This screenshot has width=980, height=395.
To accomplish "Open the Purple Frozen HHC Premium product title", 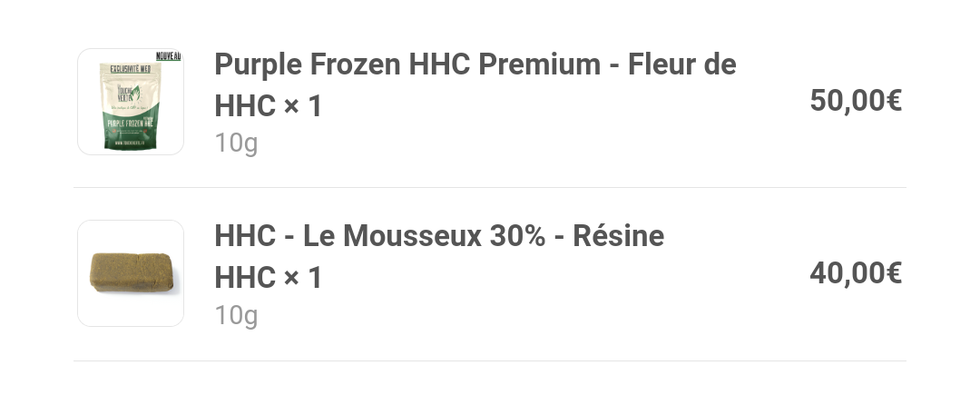I will (407, 65).
